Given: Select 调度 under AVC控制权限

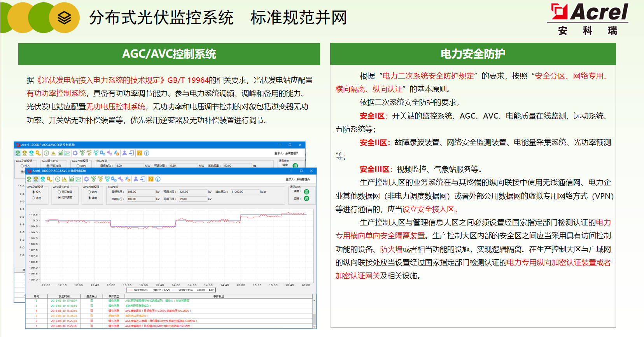Looking at the screenshot, I should coord(93,198).
